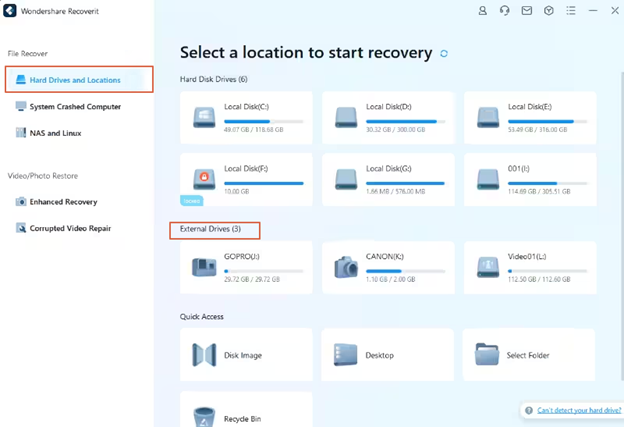624x427 pixels.
Task: Click the locked badge on Local Disk(F:)
Action: (191, 201)
